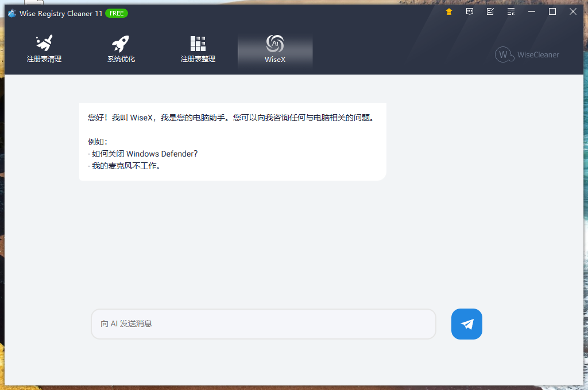The width and height of the screenshot is (588, 390).
Task: Click the orange upgrade arrow icon
Action: pyautogui.click(x=449, y=11)
